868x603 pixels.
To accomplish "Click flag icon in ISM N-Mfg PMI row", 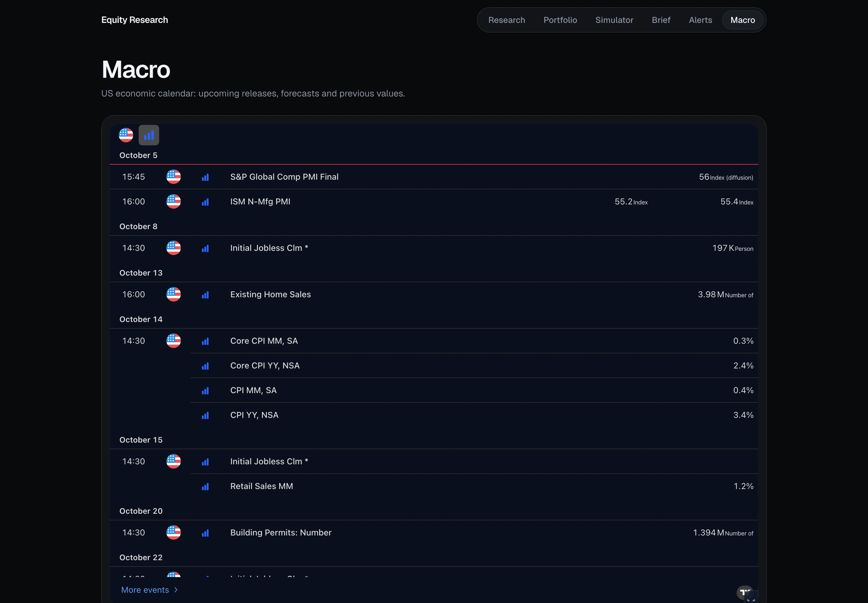I will [173, 201].
